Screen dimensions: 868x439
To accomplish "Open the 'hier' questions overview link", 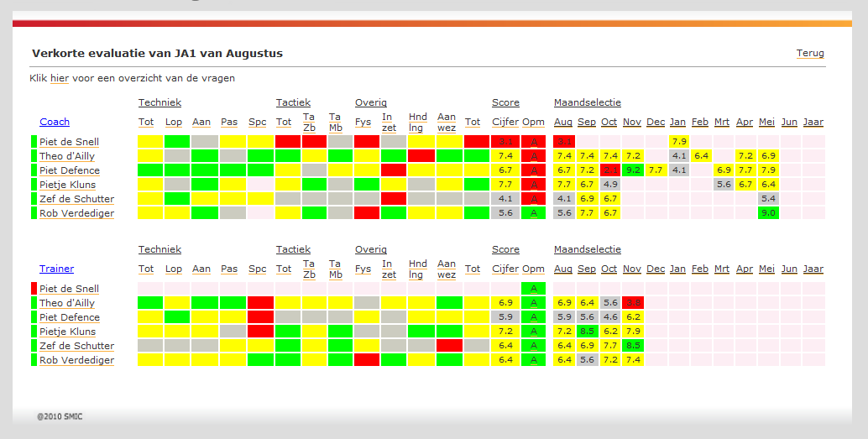I will click(x=60, y=78).
